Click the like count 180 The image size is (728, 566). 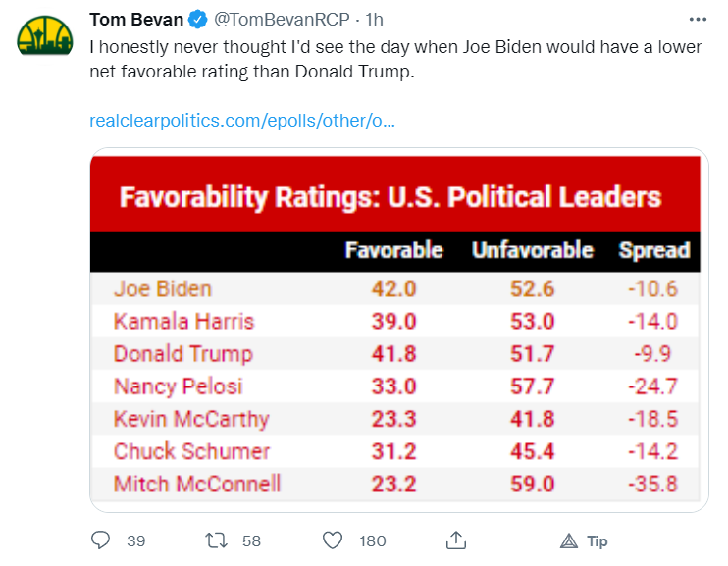(x=373, y=540)
